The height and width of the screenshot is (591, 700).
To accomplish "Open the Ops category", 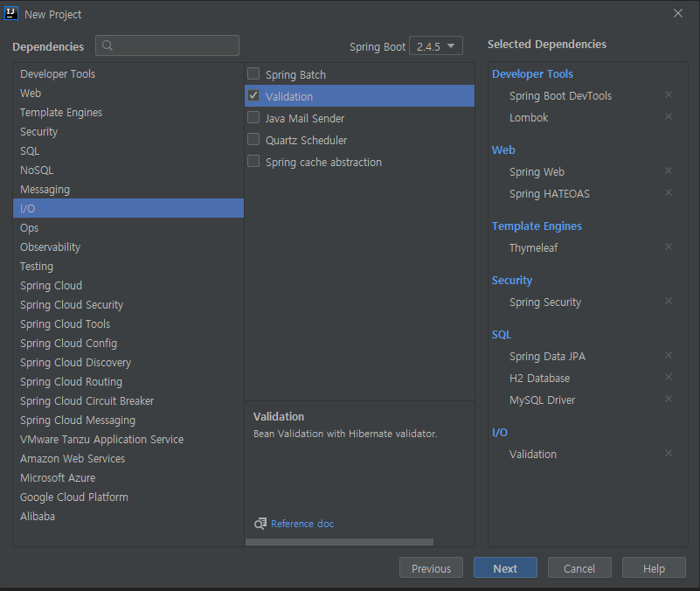I will click(128, 227).
